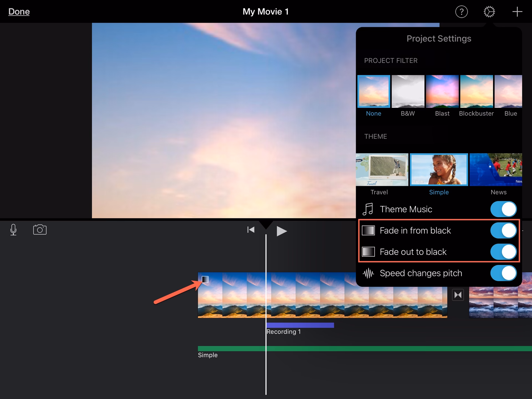The image size is (532, 399).
Task: Click the Done button to exit project
Action: (19, 12)
